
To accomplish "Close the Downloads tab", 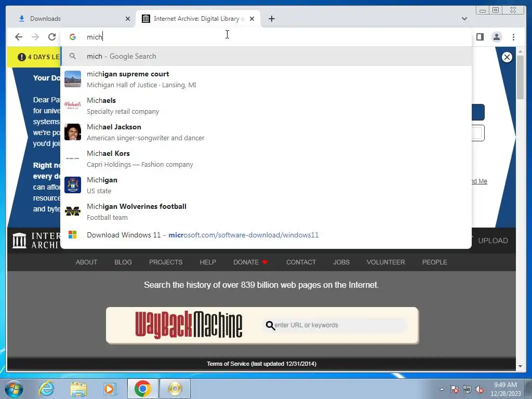I will coord(128,19).
